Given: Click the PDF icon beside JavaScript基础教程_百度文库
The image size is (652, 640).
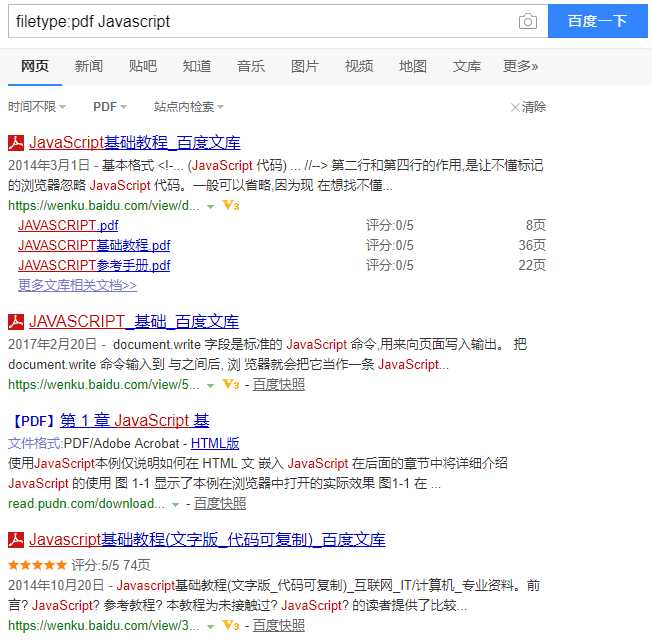Looking at the screenshot, I should click(16, 143).
